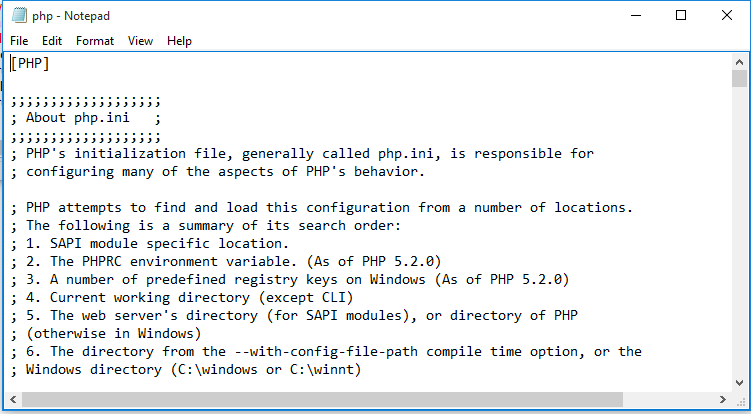Click the horizontal scrollbar left arrow

[13, 400]
